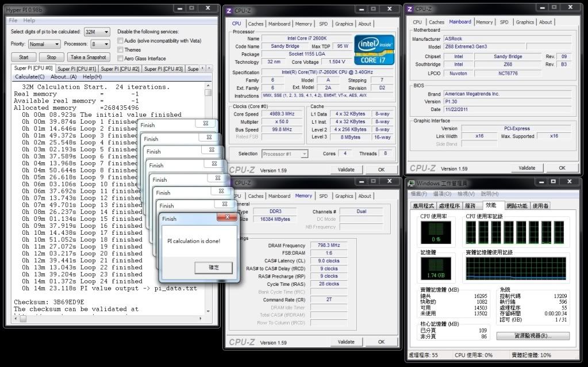The image size is (588, 367).
Task: Click the left arrow of Hyper PI's horizontal scrollbar
Action: point(16,319)
